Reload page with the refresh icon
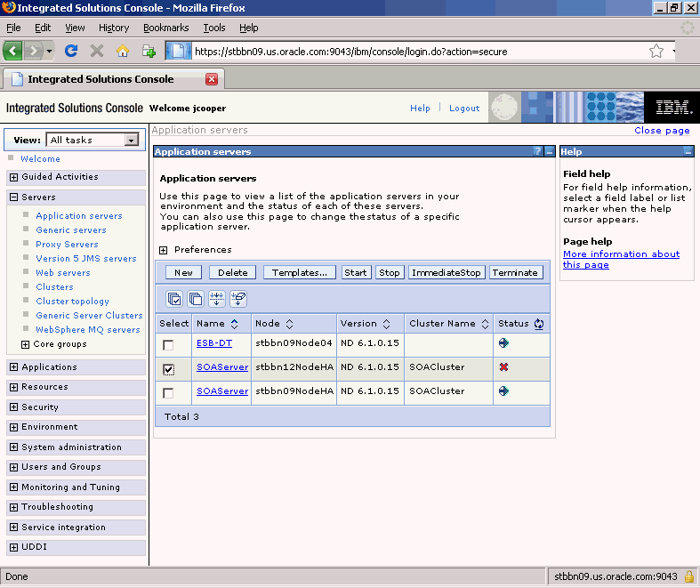 [x=71, y=51]
